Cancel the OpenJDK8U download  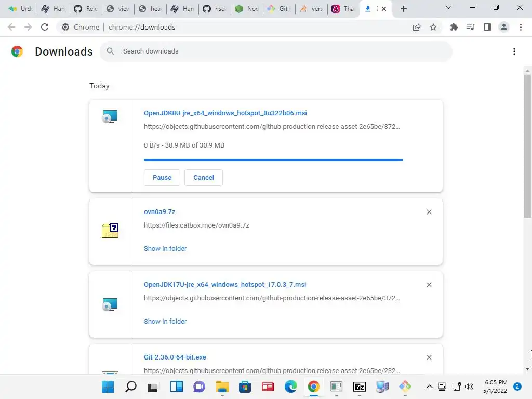204,178
